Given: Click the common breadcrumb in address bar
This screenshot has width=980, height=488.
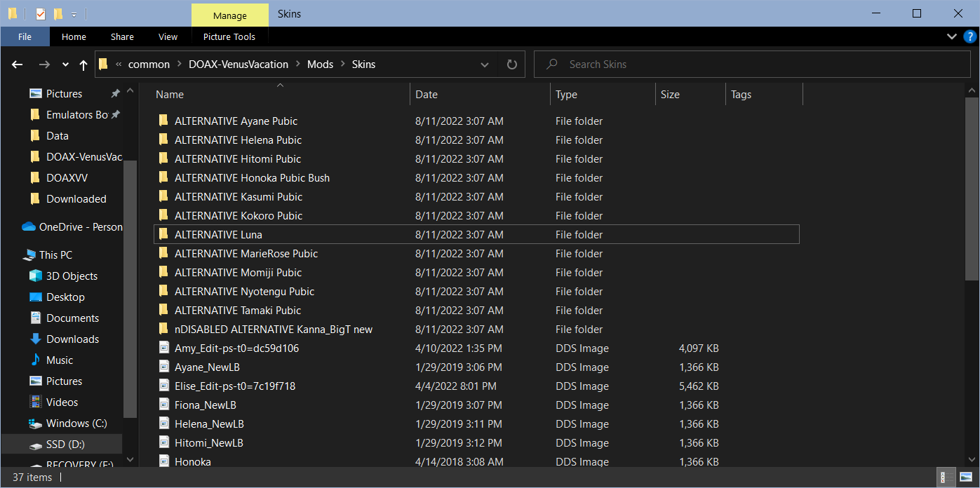Looking at the screenshot, I should (149, 65).
